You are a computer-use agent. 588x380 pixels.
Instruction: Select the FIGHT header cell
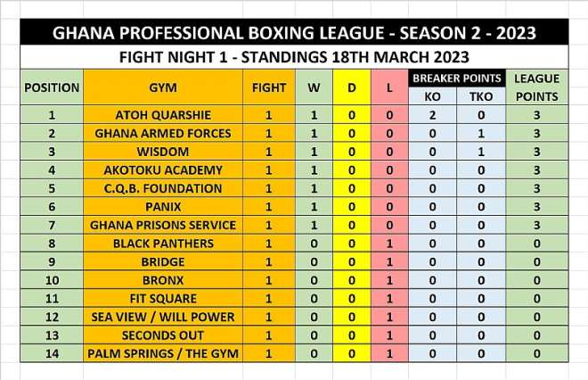coord(269,87)
